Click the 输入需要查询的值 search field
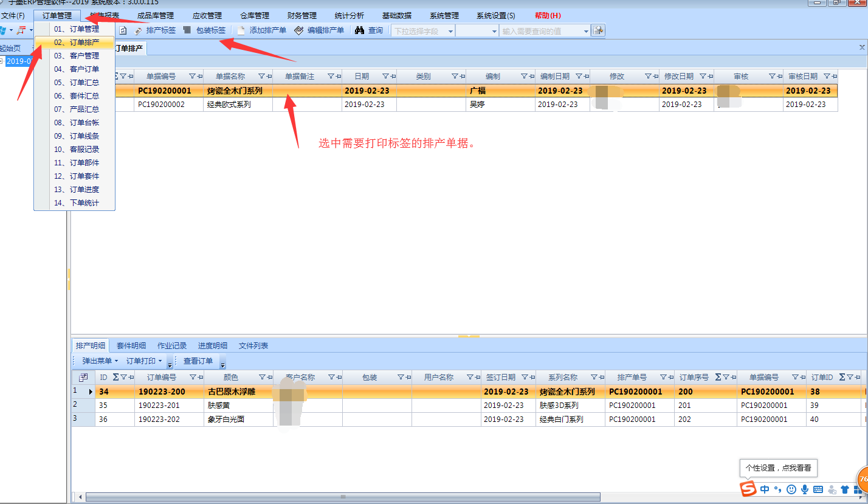868x504 pixels. pyautogui.click(x=541, y=31)
